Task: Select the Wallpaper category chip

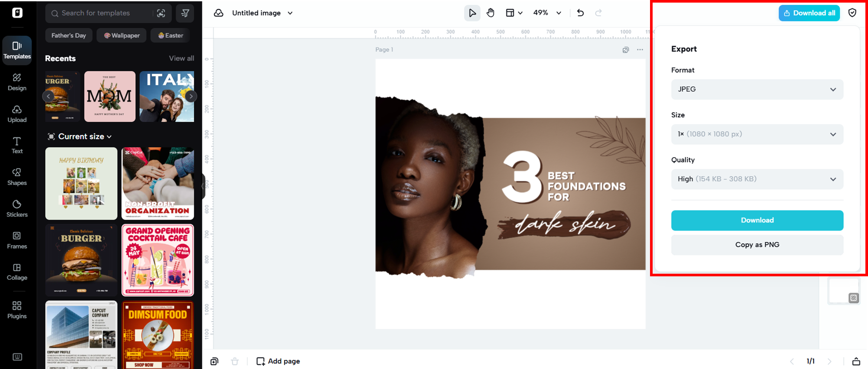Action: (x=121, y=36)
